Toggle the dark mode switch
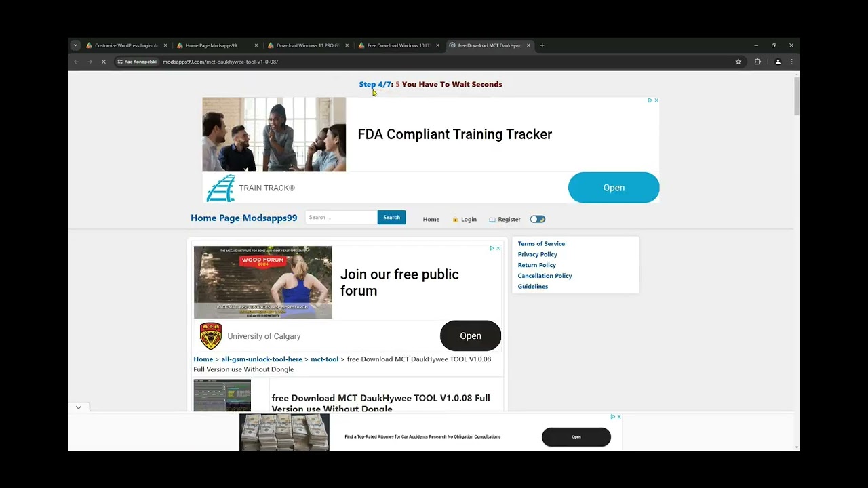The height and width of the screenshot is (488, 868). point(538,219)
